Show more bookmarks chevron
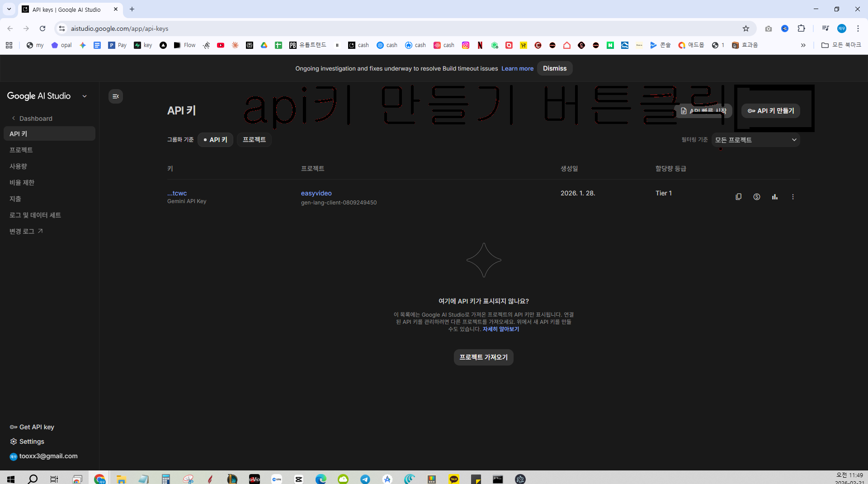Screen dimensions: 868x484 tap(803, 45)
